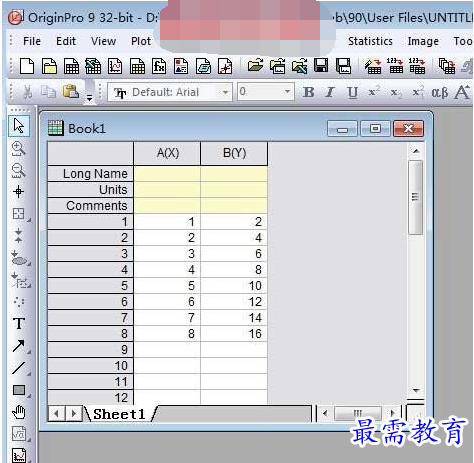Open the Image menu
474x463 pixels.
pos(423,41)
